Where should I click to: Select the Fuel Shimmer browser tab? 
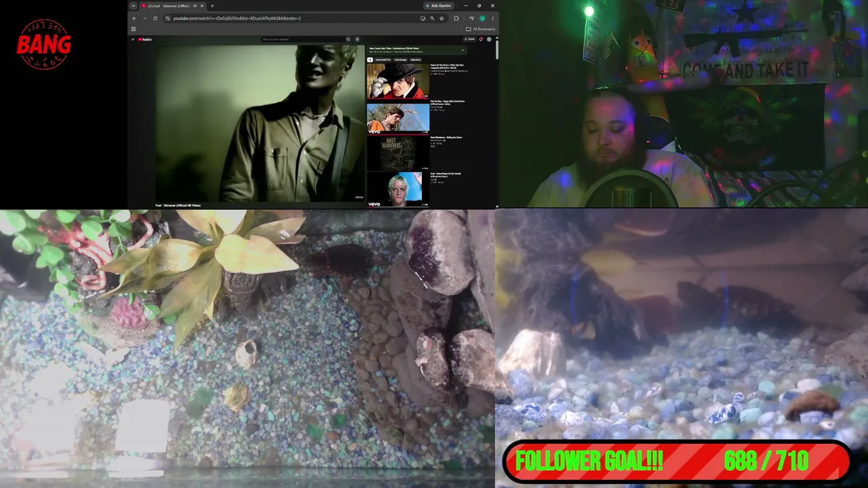[172, 6]
